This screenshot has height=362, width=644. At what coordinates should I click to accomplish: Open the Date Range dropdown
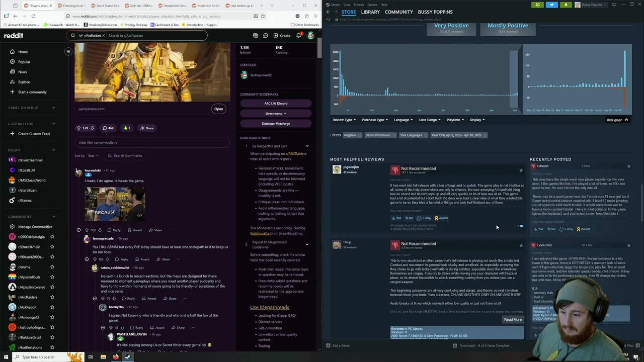pos(430,120)
